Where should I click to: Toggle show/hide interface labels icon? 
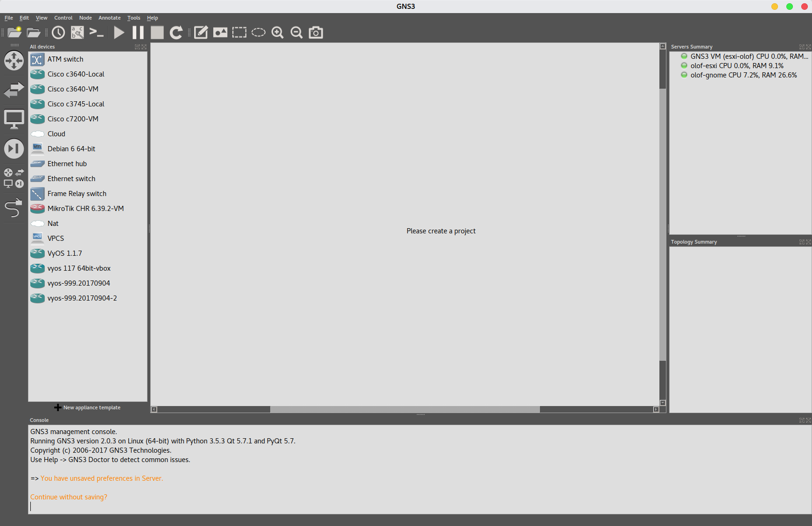77,32
